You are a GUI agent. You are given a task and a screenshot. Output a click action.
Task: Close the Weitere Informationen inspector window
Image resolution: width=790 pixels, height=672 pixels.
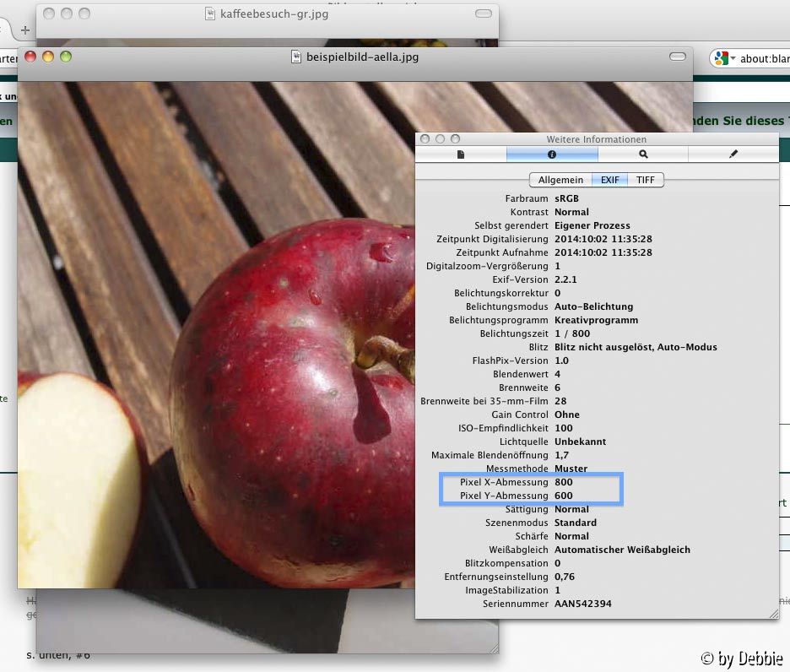coord(425,138)
